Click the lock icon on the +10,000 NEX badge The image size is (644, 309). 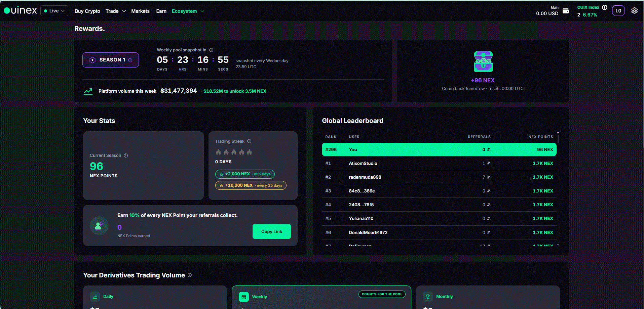pyautogui.click(x=221, y=185)
